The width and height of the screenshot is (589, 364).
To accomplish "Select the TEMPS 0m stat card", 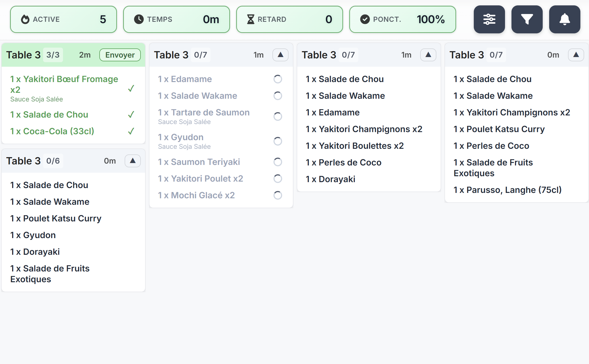I will tap(177, 19).
